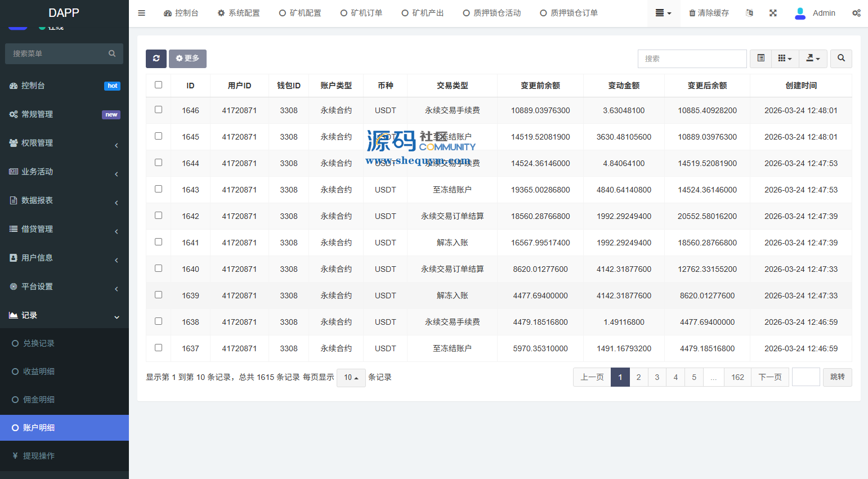Click the search menu magnifier icon
868x479 pixels.
coord(112,53)
